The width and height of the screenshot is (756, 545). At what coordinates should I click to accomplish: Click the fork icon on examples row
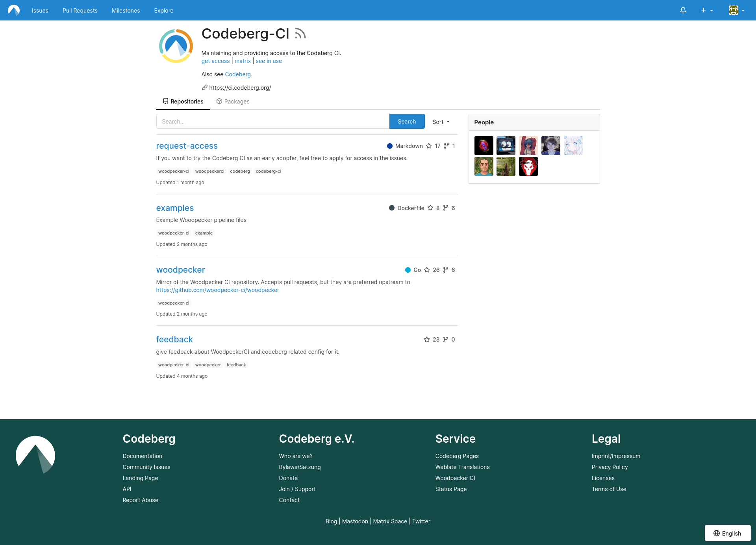[x=445, y=208]
